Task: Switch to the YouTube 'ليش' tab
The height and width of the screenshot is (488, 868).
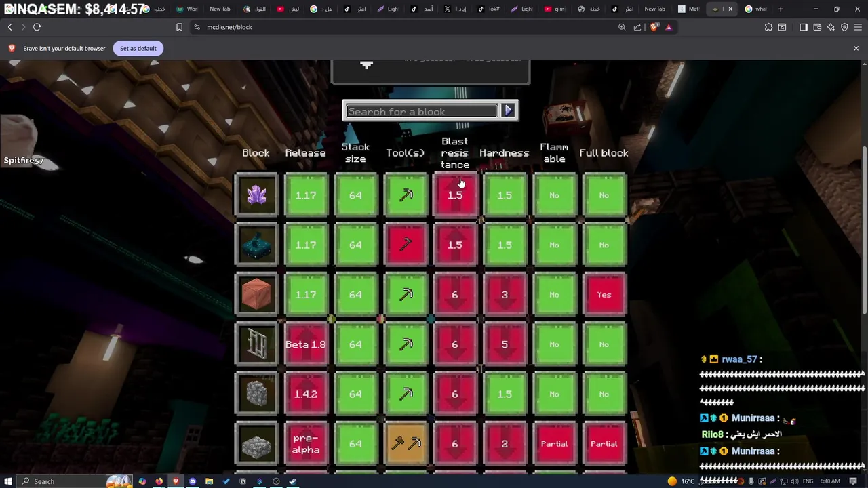Action: [x=289, y=9]
